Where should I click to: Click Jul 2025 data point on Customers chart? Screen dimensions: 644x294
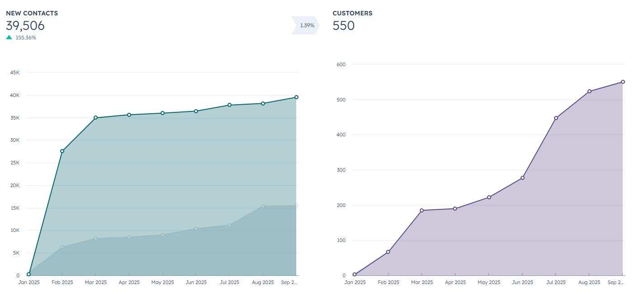tap(556, 118)
